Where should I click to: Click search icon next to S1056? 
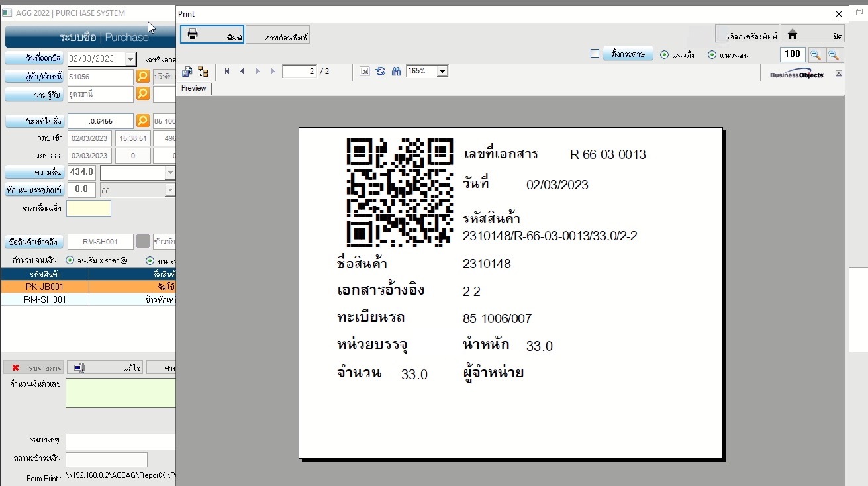point(142,77)
